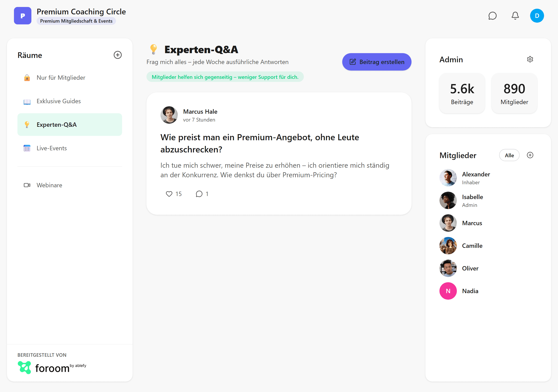This screenshot has width=558, height=392.
Task: Click the vor 7 Stunden timestamp
Action: (199, 120)
